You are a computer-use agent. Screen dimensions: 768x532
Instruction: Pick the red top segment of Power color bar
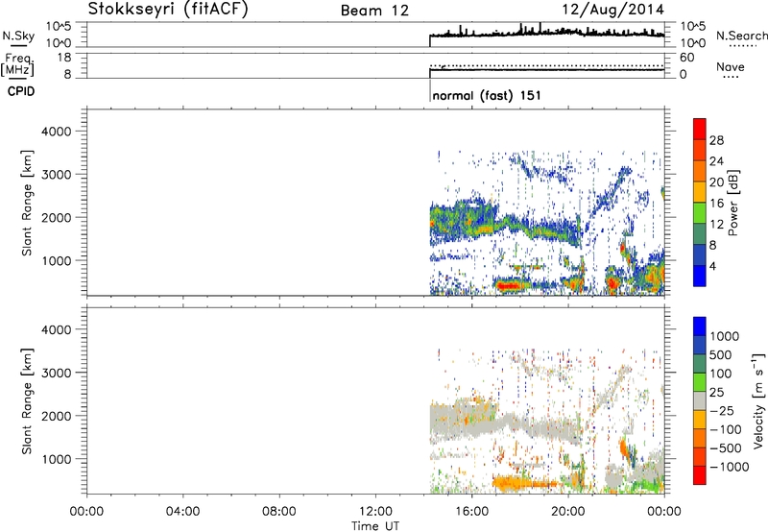tap(700, 129)
